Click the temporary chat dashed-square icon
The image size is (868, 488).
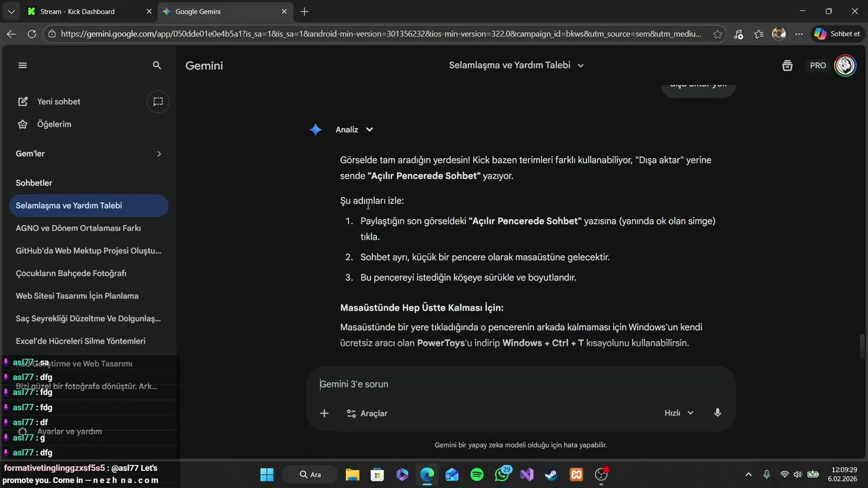click(x=158, y=102)
